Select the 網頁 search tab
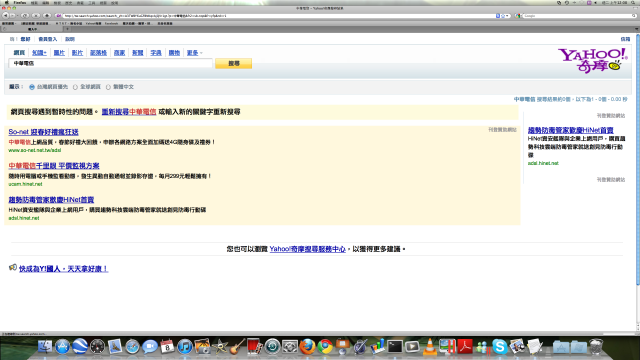640x360 pixels. (19, 53)
